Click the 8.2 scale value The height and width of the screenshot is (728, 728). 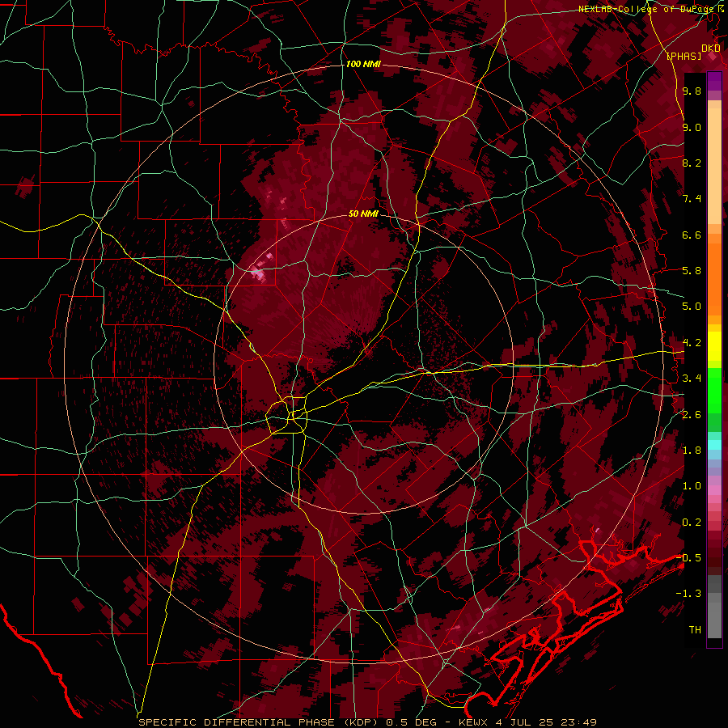(x=692, y=163)
